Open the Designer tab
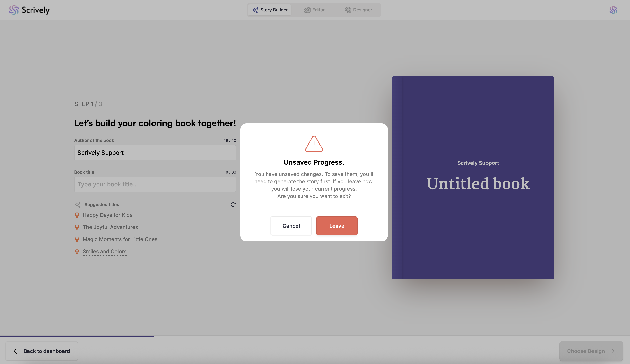This screenshot has width=630, height=364. pyautogui.click(x=358, y=10)
